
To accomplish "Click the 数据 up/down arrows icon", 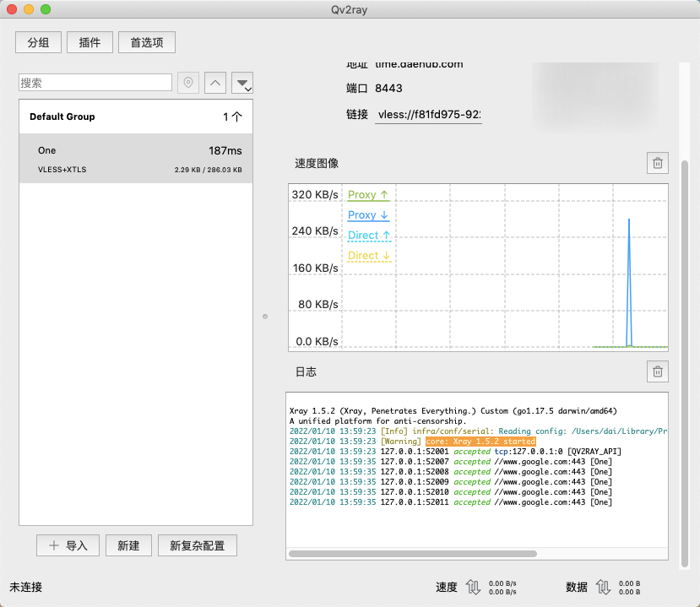I will pos(603,587).
